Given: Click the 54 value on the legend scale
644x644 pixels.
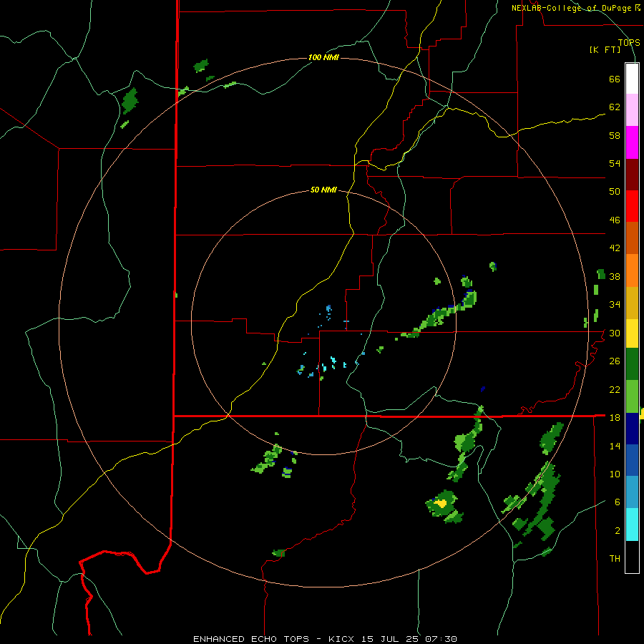Looking at the screenshot, I should point(615,163).
